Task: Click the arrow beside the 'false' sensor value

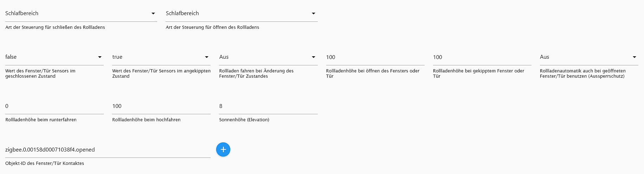Action: click(100, 57)
